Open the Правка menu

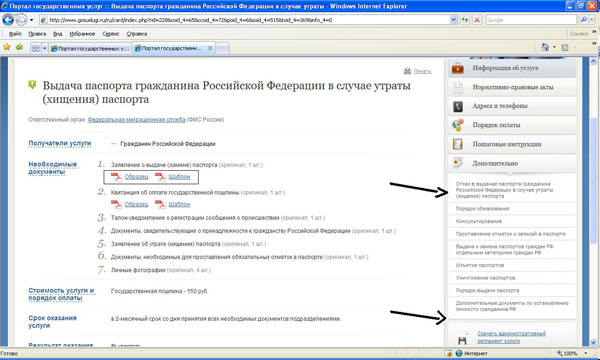(37, 34)
